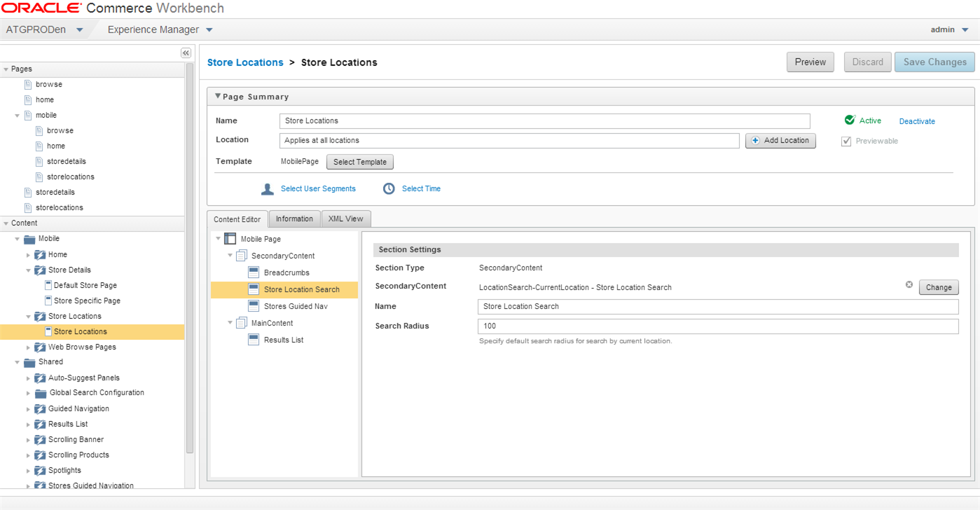Switch to the Content Editor tab

237,219
